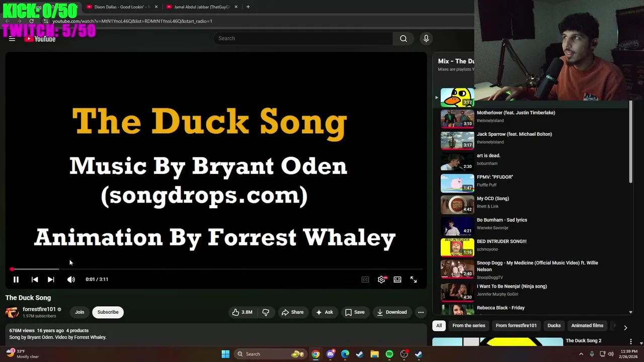Click the Windows taskbar Search box
Screen dimensions: 644x362
click(271, 354)
